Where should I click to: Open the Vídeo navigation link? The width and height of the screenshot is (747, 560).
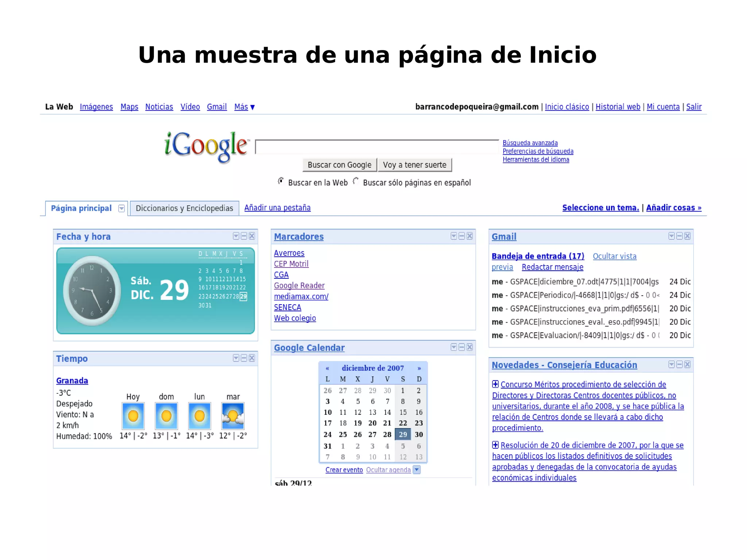pyautogui.click(x=190, y=107)
